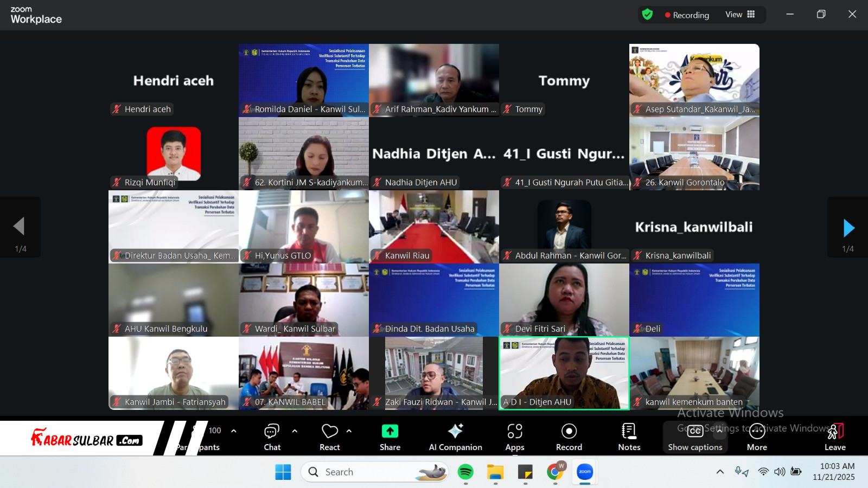Expand the arrow next to Chat
This screenshot has height=488, width=868.
(x=295, y=431)
